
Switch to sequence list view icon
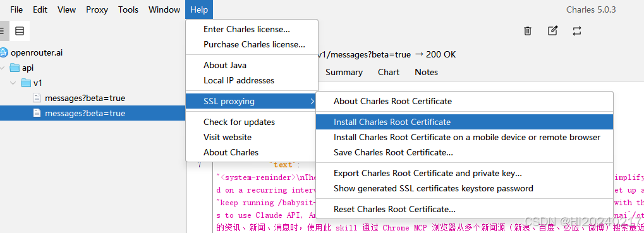click(x=20, y=31)
